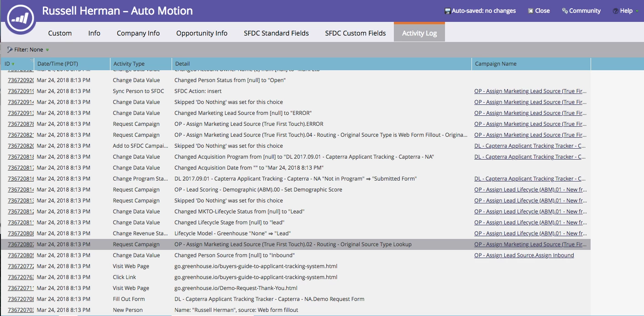Select the 'New Person' activity type cell

coord(128,310)
